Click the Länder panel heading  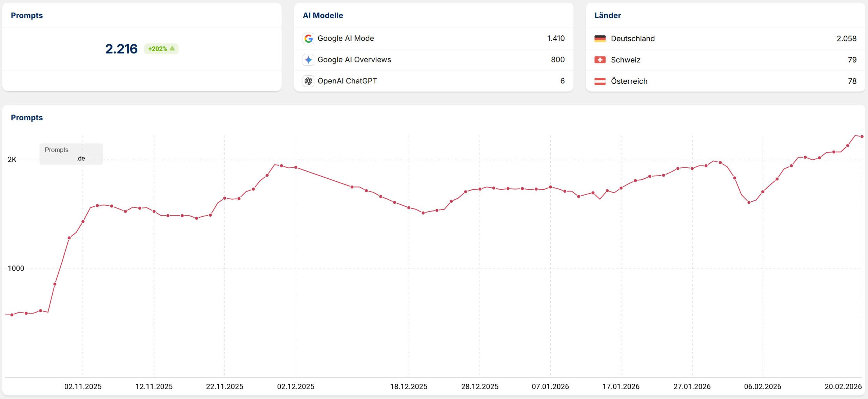607,16
